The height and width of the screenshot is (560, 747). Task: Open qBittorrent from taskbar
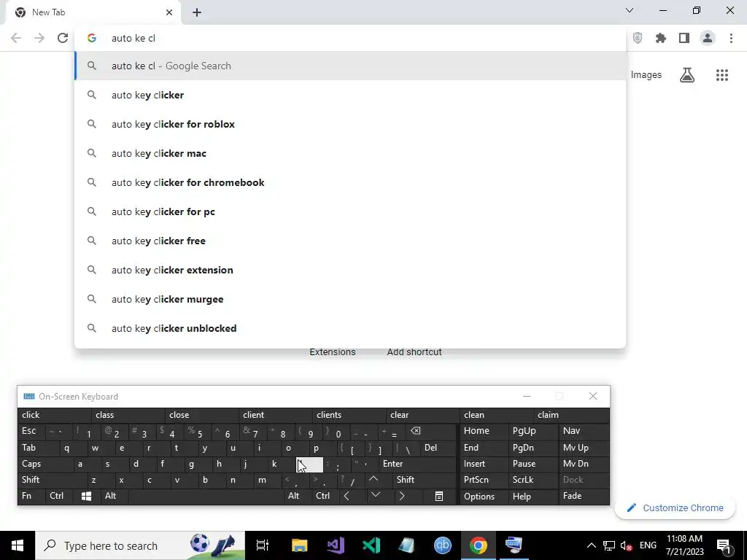(x=443, y=545)
